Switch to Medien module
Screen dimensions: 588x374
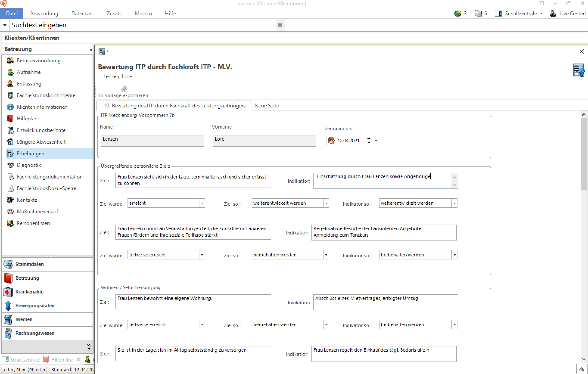click(x=48, y=319)
